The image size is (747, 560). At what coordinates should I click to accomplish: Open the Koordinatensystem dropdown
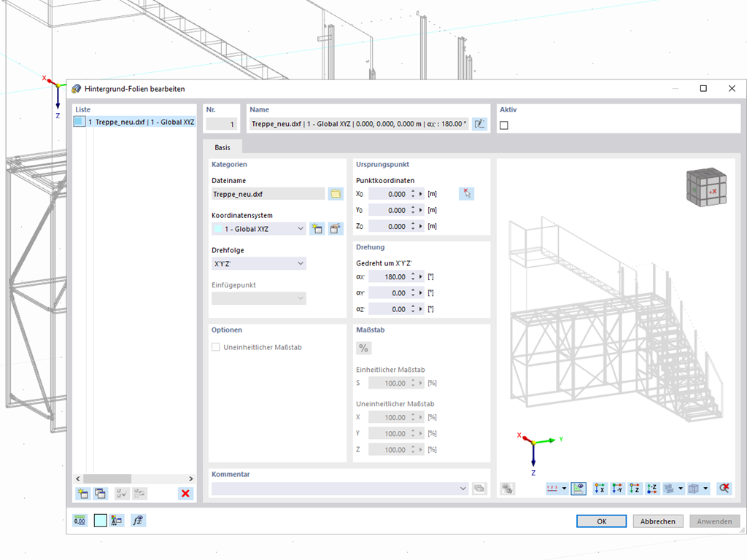[x=259, y=228]
